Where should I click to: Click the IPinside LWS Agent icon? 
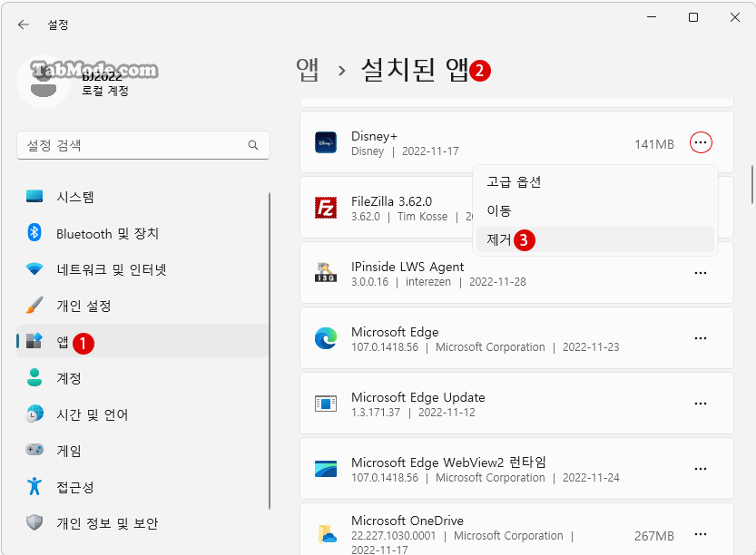coord(326,273)
